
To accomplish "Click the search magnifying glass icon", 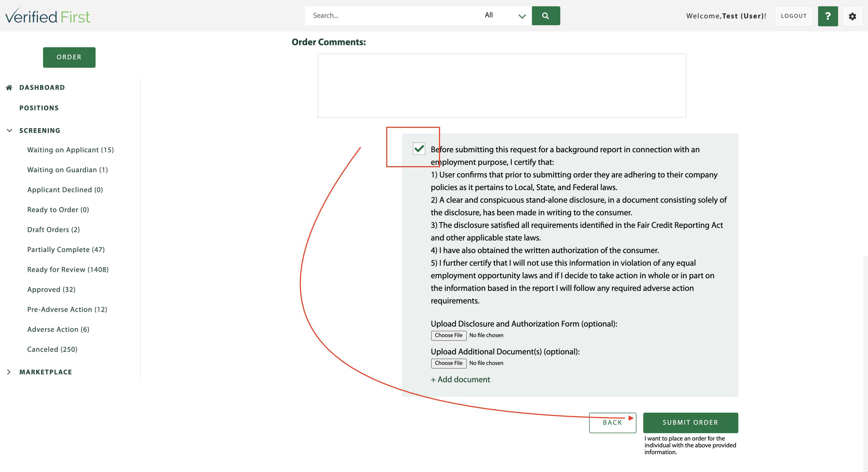I will point(546,15).
